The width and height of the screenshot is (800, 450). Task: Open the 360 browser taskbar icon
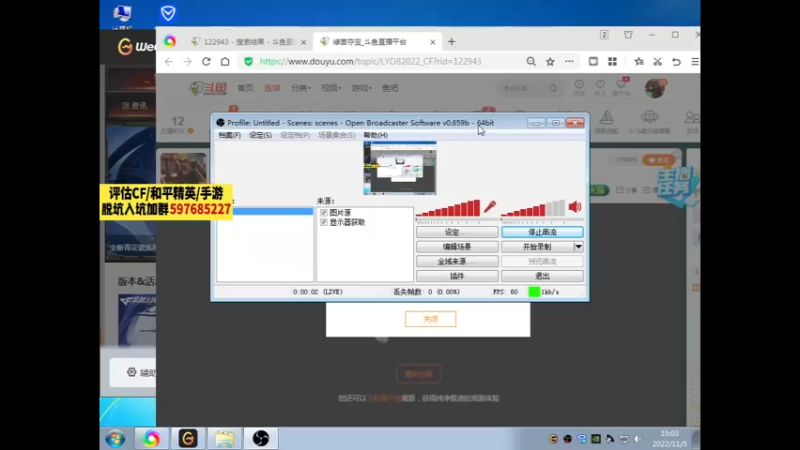tap(151, 439)
